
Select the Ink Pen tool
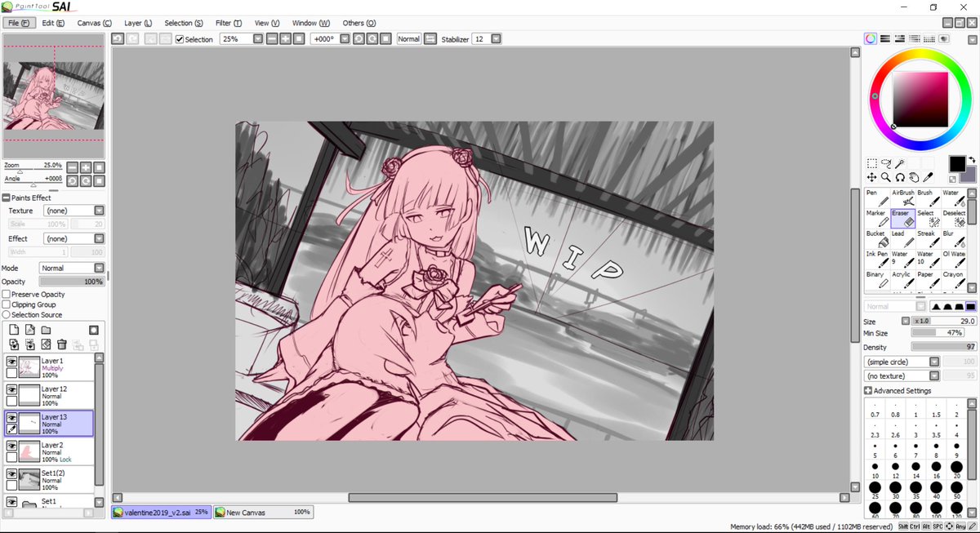877,259
